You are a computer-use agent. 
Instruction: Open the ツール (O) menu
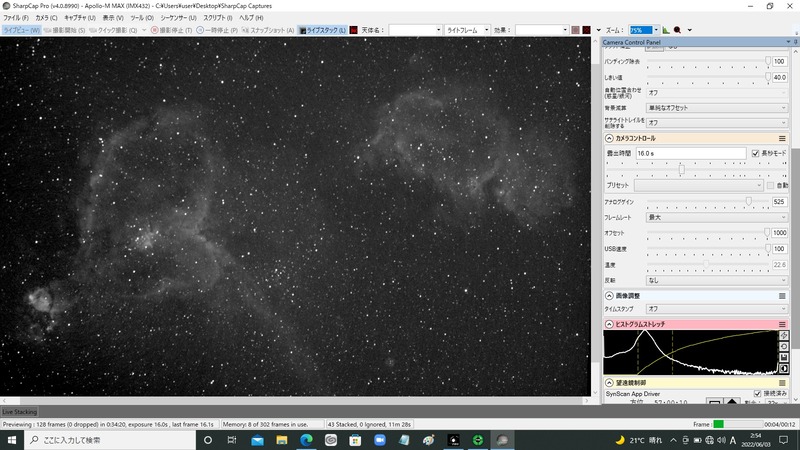pos(142,18)
